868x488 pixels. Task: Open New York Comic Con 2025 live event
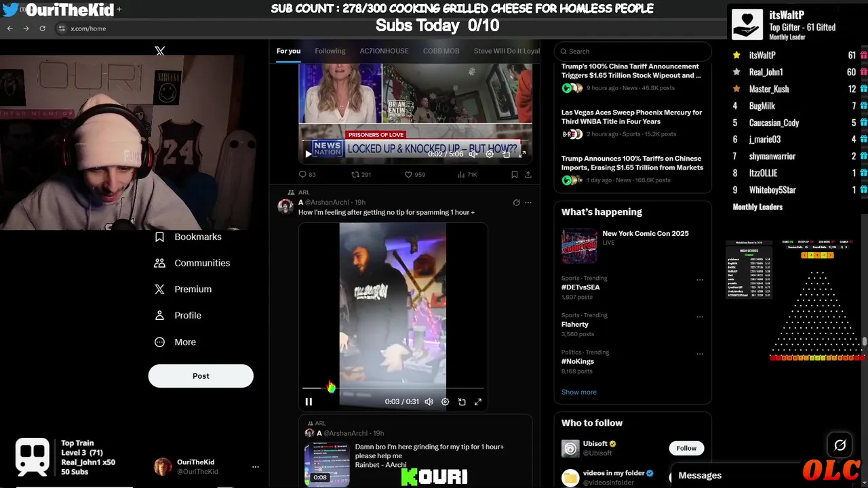pyautogui.click(x=646, y=233)
